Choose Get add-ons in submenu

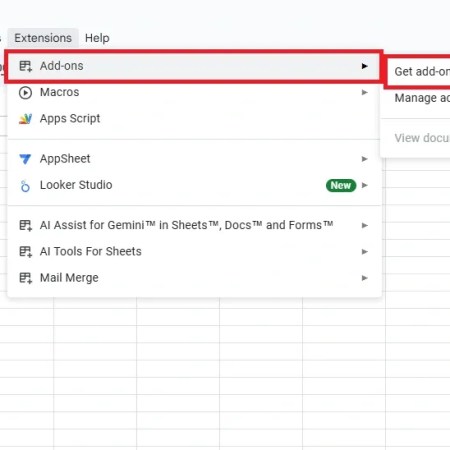pyautogui.click(x=419, y=71)
